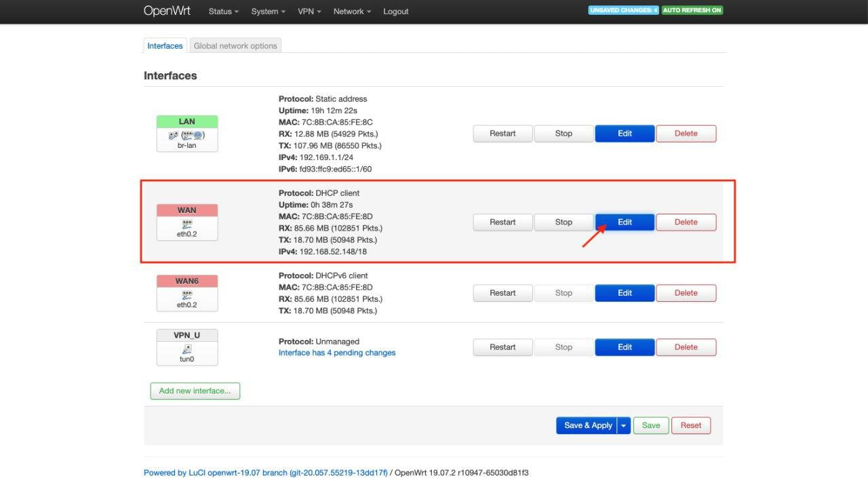The width and height of the screenshot is (868, 481).
Task: Open the Status dropdown menu
Action: pos(223,12)
